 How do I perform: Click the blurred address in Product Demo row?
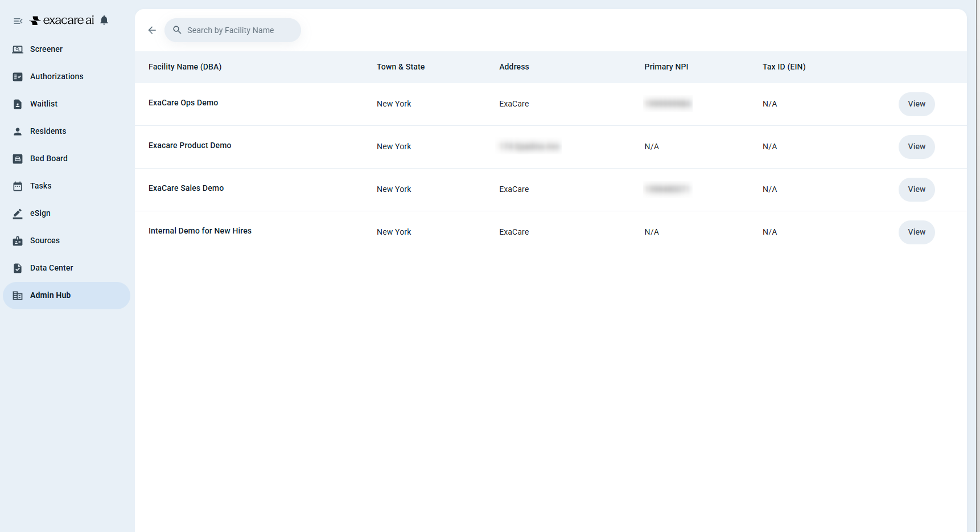(x=529, y=146)
